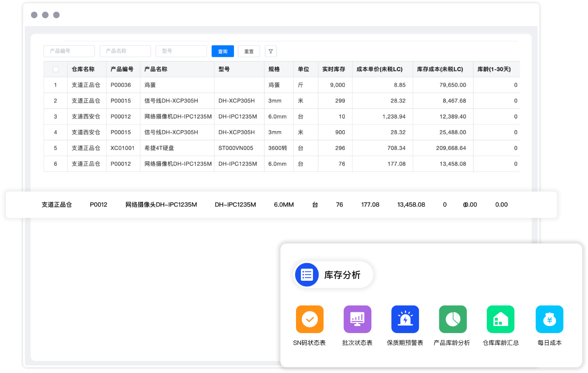
Task: Open the 批次状态表 purple icon
Action: pyautogui.click(x=357, y=319)
